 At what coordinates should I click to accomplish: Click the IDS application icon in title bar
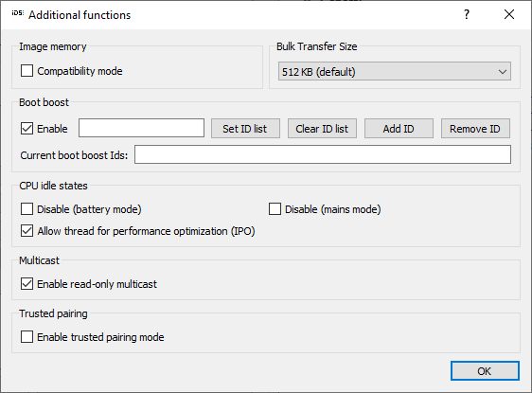(18, 13)
